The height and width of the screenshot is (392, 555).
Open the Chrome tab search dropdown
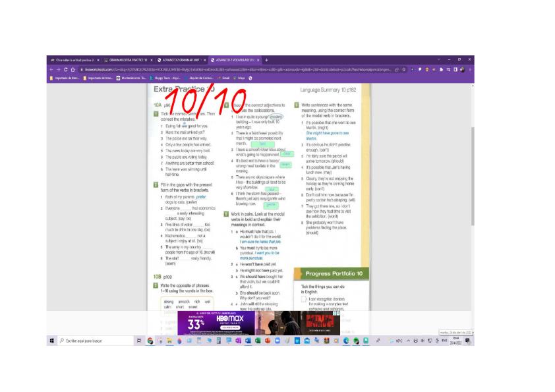pyautogui.click(x=439, y=59)
